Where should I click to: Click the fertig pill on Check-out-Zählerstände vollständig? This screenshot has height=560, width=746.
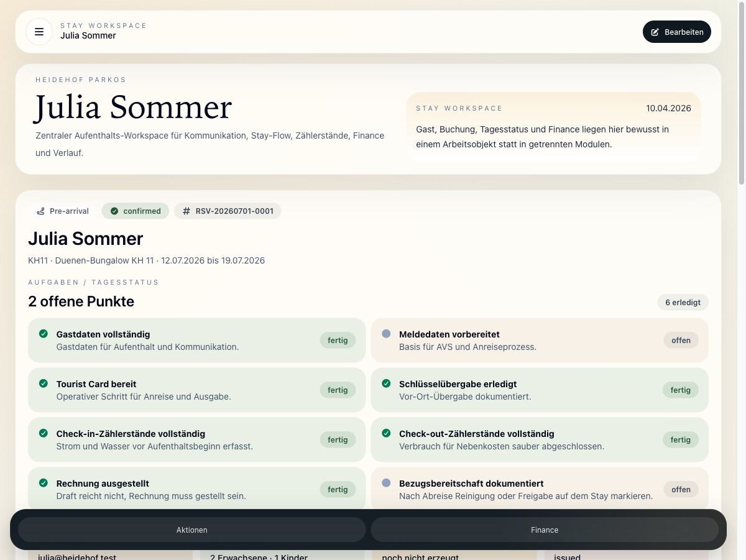coord(680,439)
